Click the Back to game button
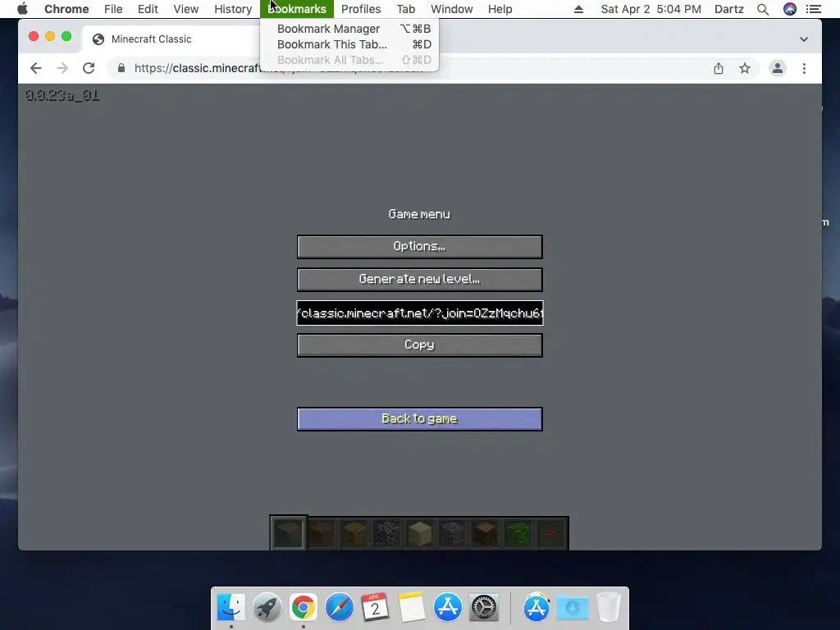The width and height of the screenshot is (840, 630). [x=419, y=419]
